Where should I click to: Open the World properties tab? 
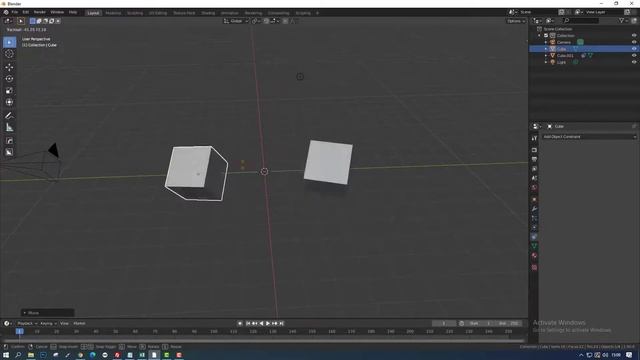click(534, 188)
